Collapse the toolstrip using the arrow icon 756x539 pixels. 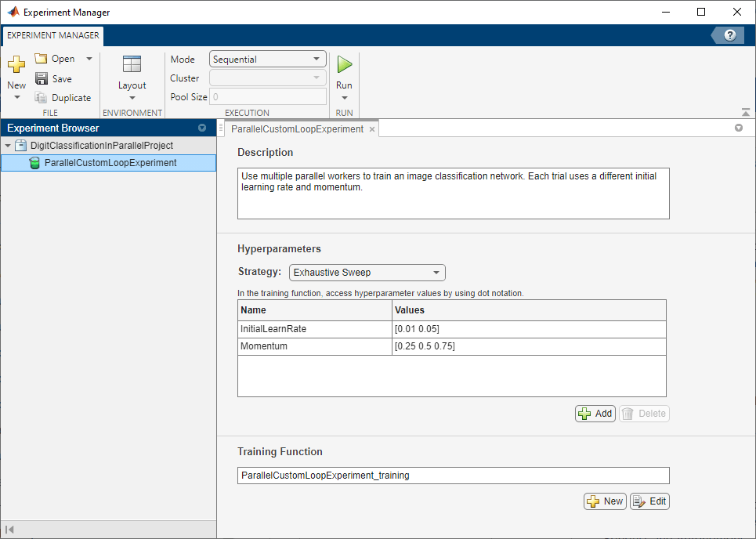(x=744, y=112)
